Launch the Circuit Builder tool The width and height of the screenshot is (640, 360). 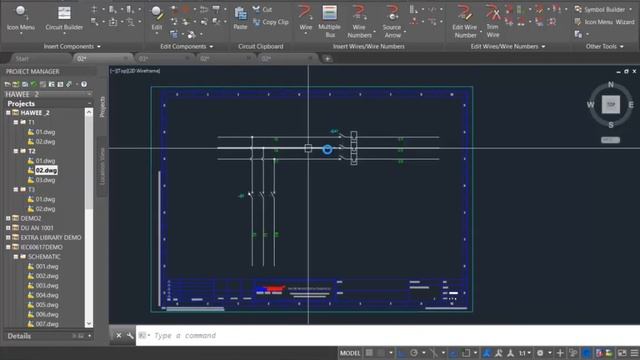pos(64,18)
